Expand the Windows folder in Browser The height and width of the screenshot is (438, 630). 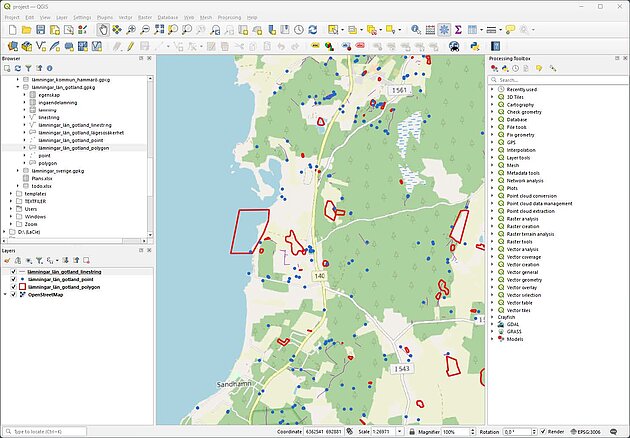tap(11, 217)
